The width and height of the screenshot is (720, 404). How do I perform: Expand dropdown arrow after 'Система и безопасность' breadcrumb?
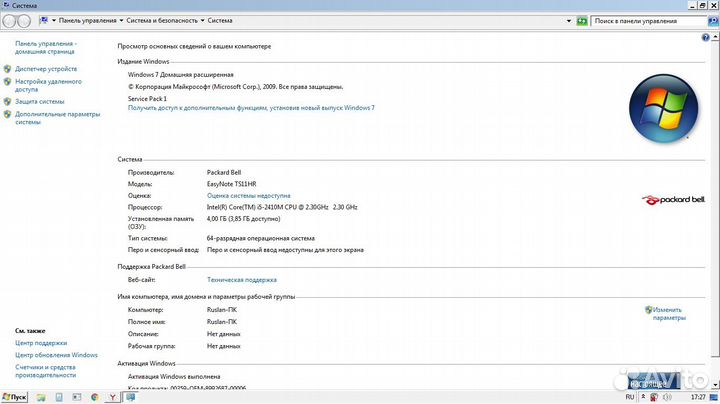pyautogui.click(x=202, y=21)
